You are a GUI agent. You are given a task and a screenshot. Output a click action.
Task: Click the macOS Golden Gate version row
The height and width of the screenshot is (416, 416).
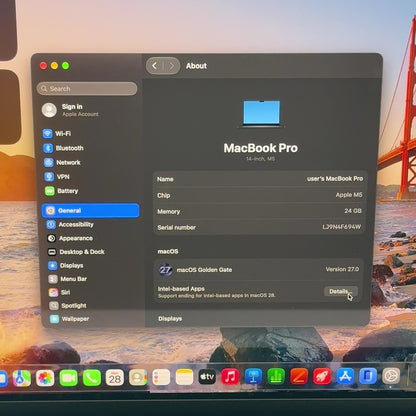(259, 270)
